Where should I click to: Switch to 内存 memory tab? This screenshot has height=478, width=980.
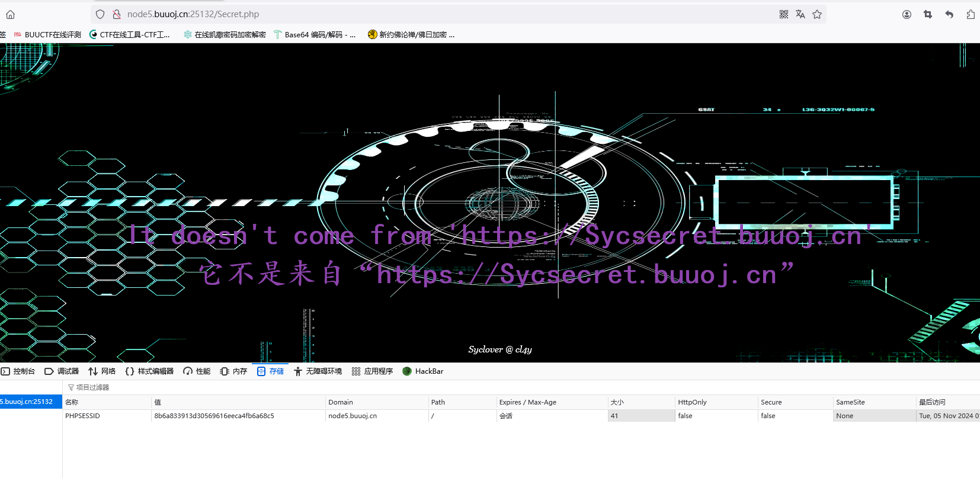pyautogui.click(x=233, y=371)
